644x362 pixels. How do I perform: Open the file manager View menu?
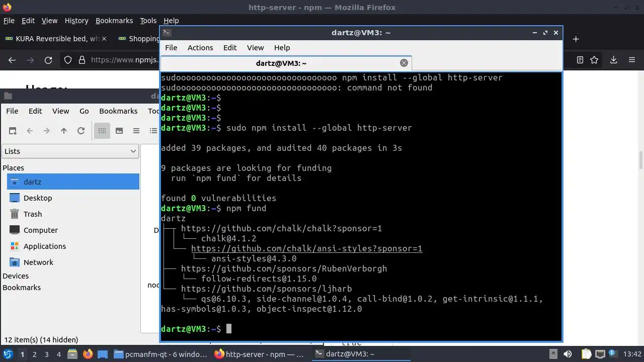coord(60,111)
